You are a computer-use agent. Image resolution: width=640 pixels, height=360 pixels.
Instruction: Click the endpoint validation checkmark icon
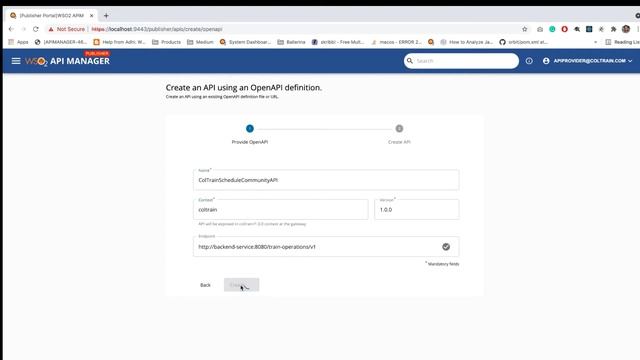pyautogui.click(x=446, y=247)
